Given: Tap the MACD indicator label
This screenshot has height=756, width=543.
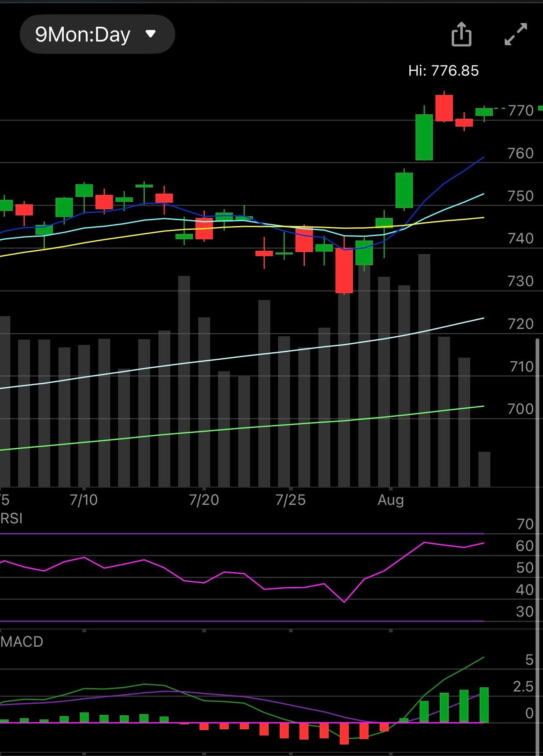Looking at the screenshot, I should tap(22, 642).
